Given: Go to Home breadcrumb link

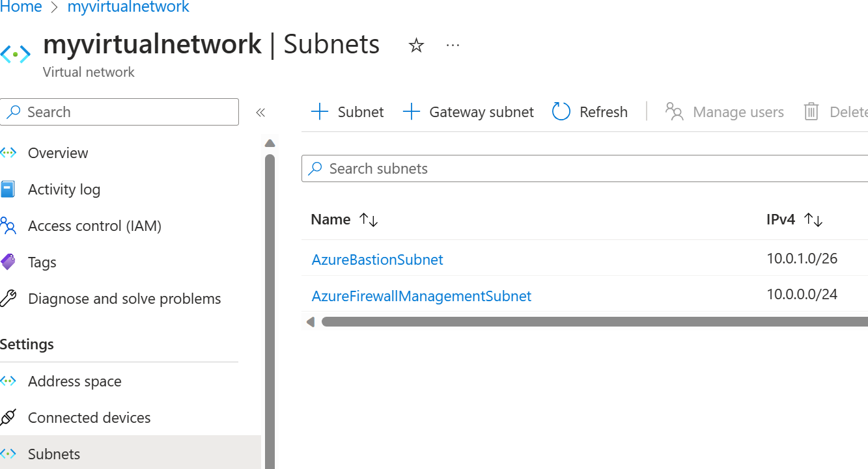Looking at the screenshot, I should [x=21, y=7].
